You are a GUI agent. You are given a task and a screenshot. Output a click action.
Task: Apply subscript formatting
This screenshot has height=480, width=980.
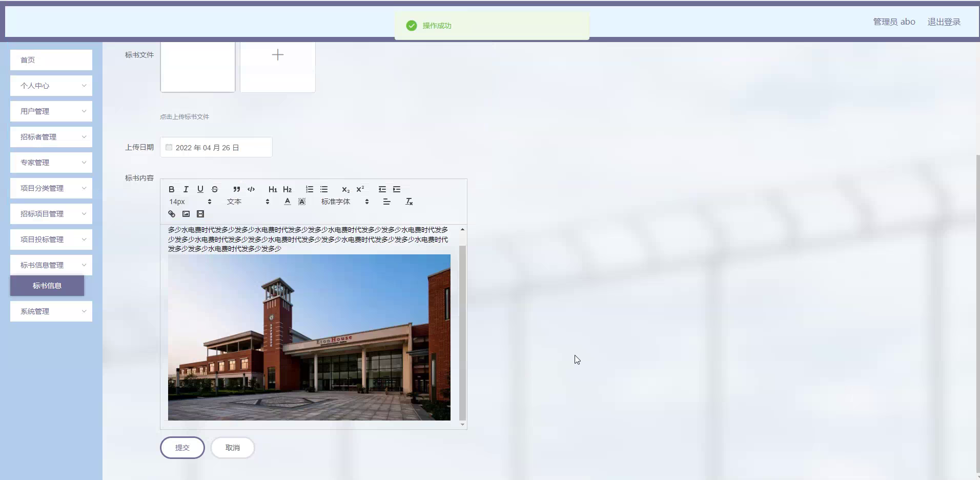point(346,189)
